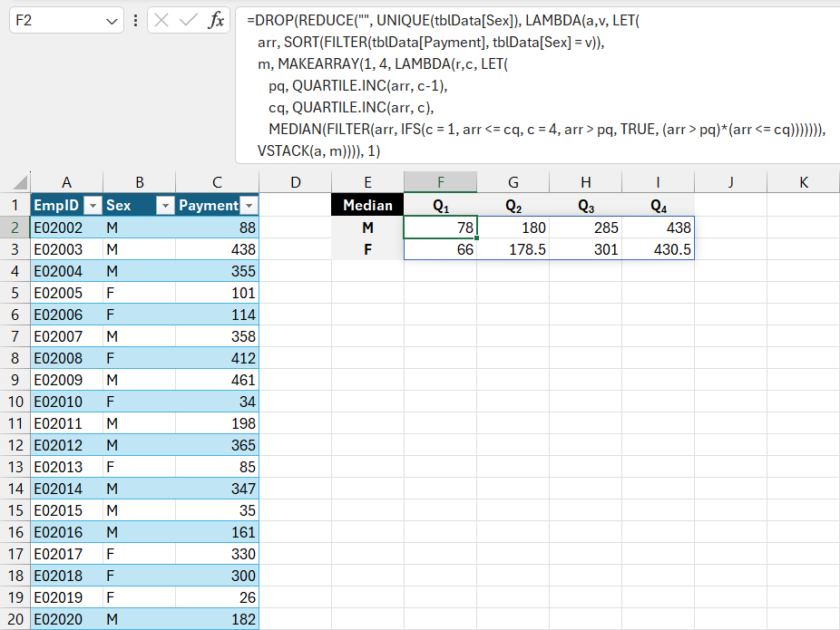Open the Sex column filter dropdown
Image resolution: width=840 pixels, height=630 pixels.
point(165,206)
